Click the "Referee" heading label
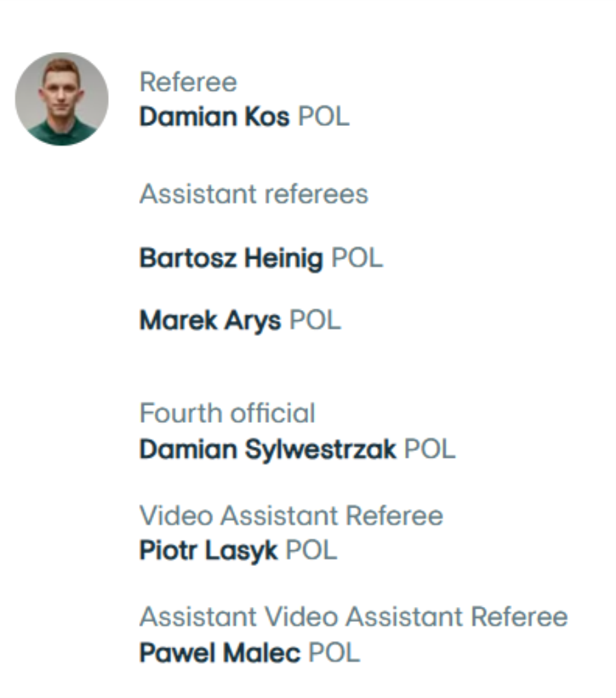The image size is (616, 698). [x=188, y=83]
